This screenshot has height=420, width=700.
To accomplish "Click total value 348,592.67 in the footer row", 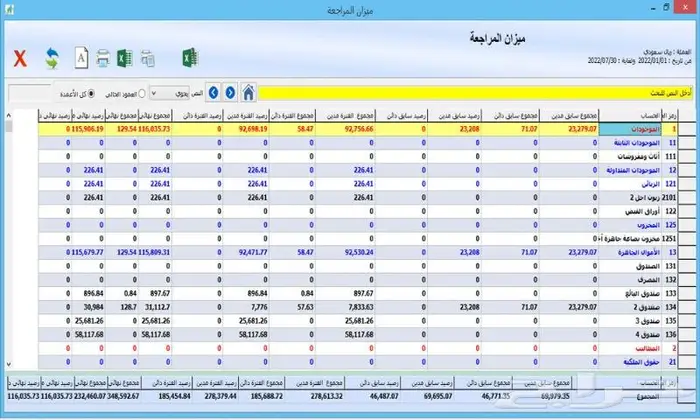I will pos(123,396).
